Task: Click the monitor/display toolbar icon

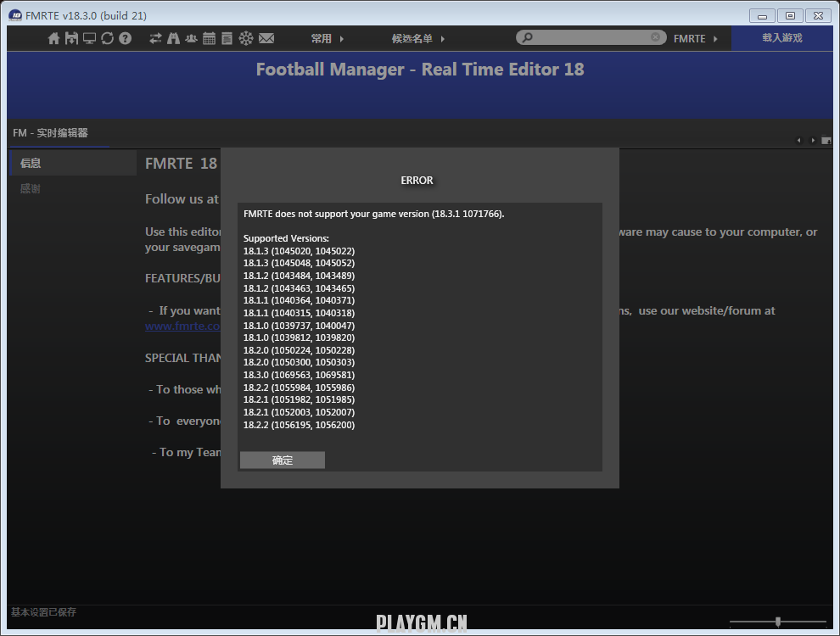Action: pyautogui.click(x=89, y=38)
